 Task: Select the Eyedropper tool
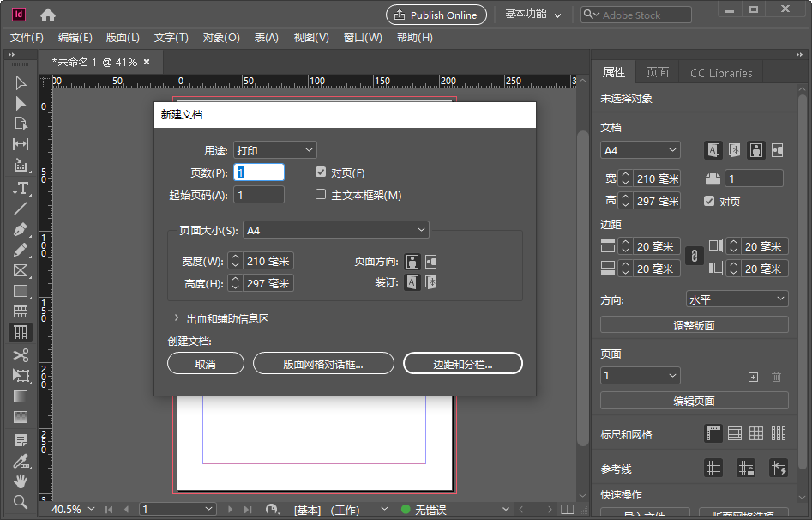point(21,461)
